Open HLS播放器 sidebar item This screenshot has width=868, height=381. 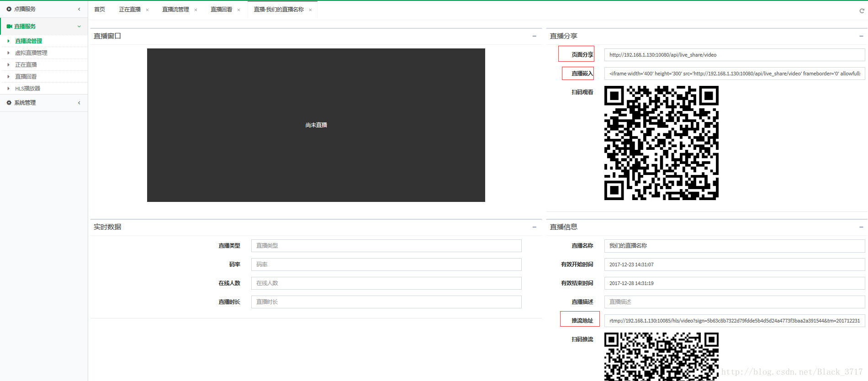[x=28, y=89]
